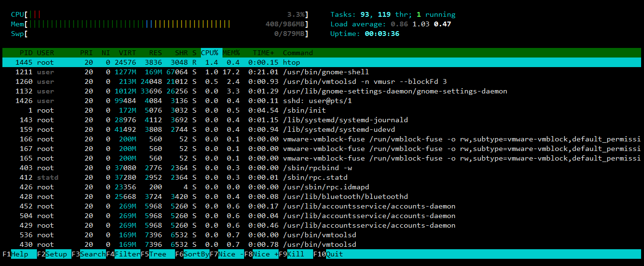644x266 pixels.
Task: Toggle F5 Tree view
Action: pos(158,254)
